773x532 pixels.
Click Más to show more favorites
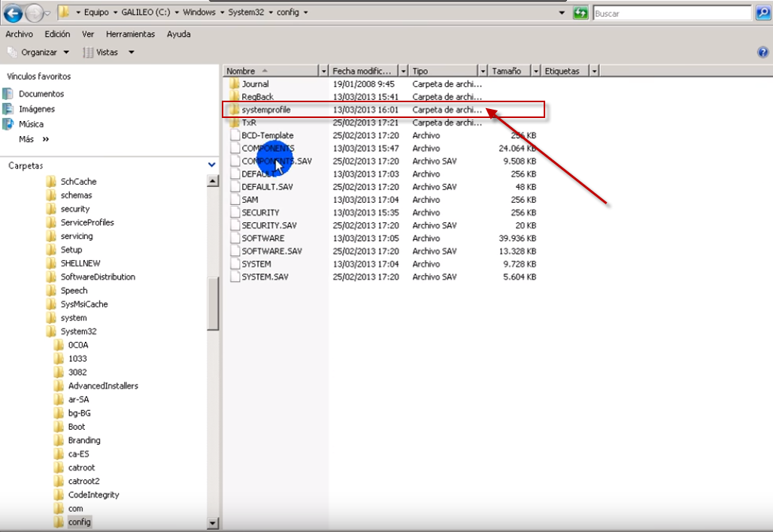click(x=26, y=139)
